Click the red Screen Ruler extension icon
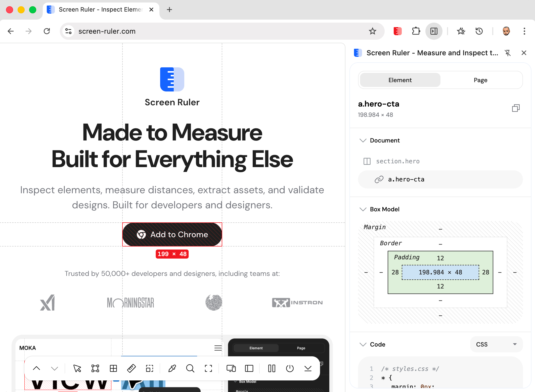535x392 pixels. 397,31
